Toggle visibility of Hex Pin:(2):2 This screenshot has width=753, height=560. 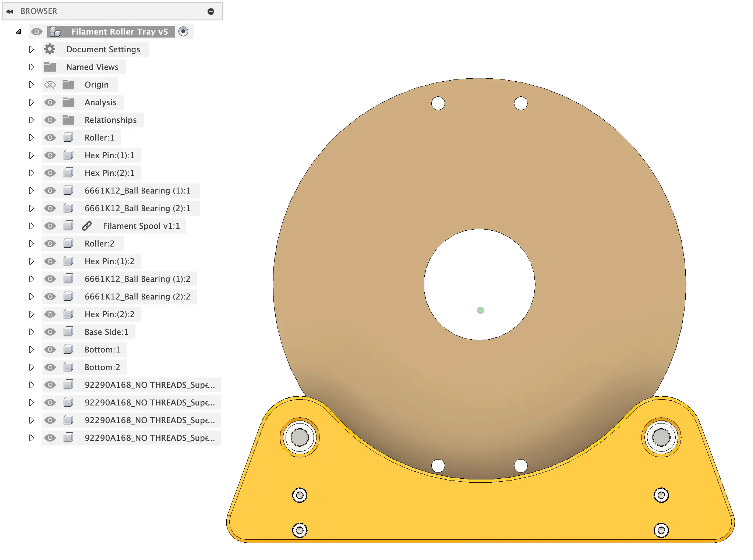click(50, 314)
